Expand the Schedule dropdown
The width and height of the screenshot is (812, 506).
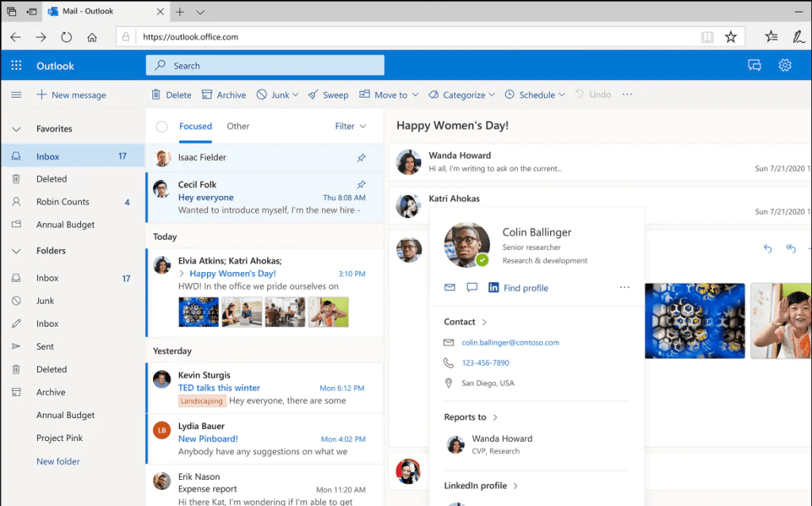click(x=534, y=94)
